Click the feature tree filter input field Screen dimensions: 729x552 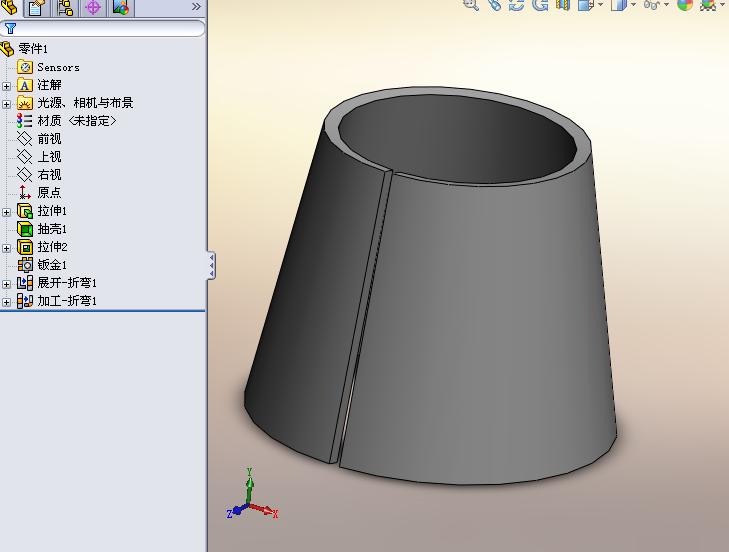[x=102, y=28]
